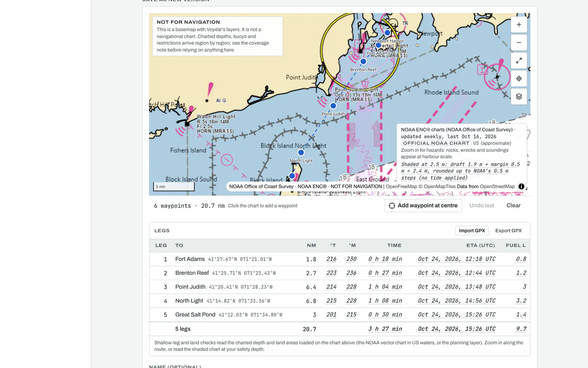
Task: Open the OpenMapTiles attribution link
Action: [437, 186]
